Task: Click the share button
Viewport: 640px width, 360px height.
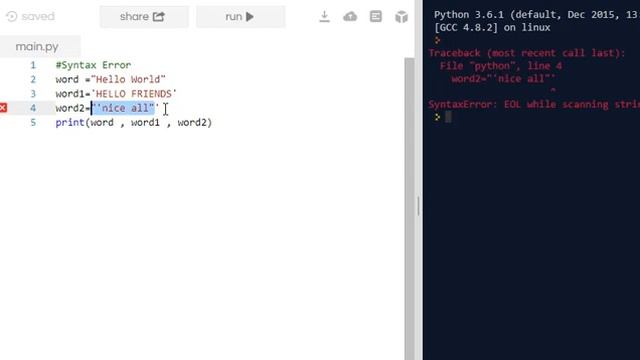Action: (144, 17)
